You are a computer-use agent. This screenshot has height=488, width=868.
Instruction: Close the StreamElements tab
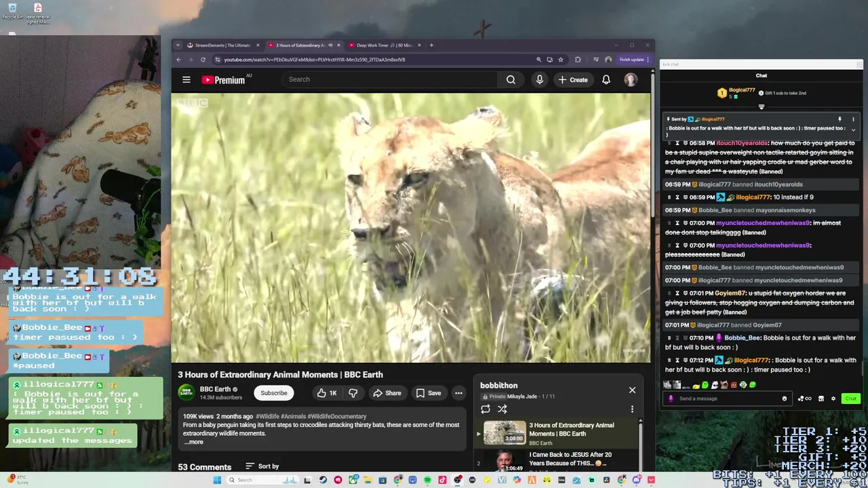(258, 45)
